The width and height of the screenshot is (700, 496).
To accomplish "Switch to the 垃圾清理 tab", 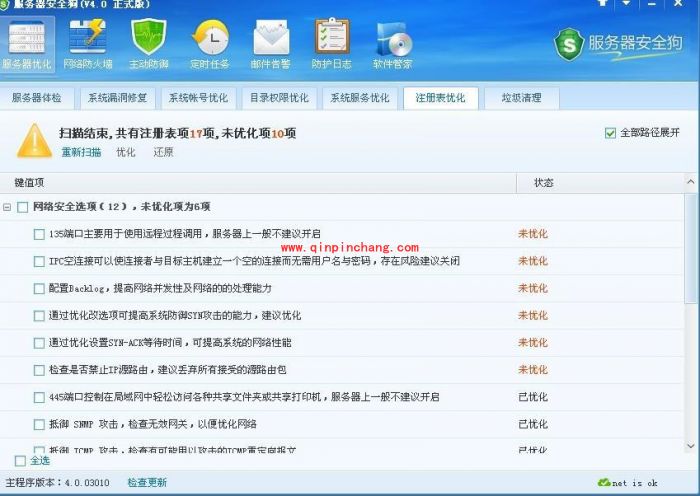I will pyautogui.click(x=521, y=98).
